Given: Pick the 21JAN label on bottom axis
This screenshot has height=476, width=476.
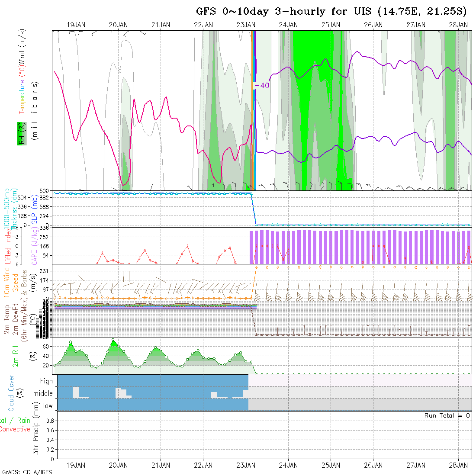Looking at the screenshot, I should (161, 465).
